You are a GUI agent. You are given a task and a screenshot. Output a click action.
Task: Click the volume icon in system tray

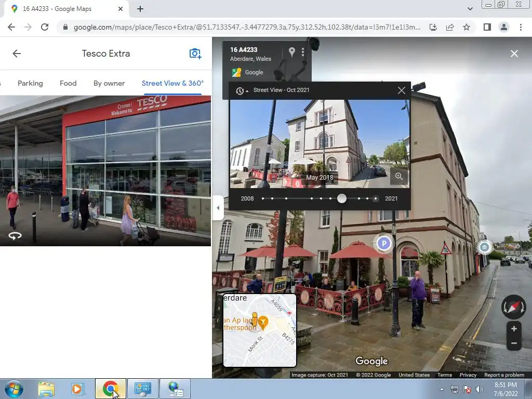click(479, 389)
